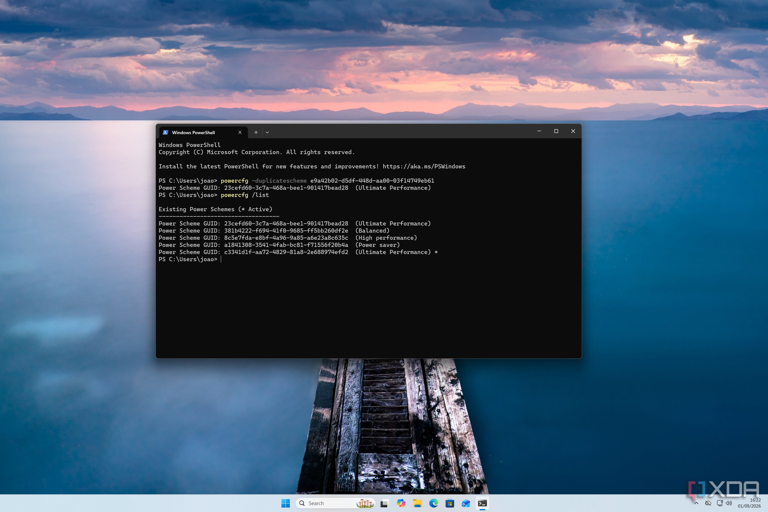Click the last PS C:\Users\joao> prompt
The image size is (768, 512).
[x=188, y=259]
